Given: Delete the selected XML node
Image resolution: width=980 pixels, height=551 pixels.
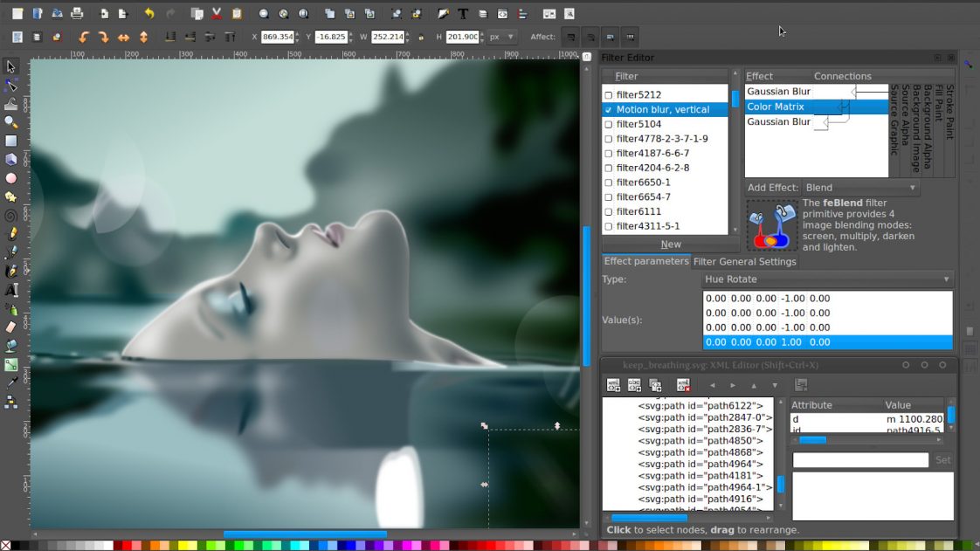Looking at the screenshot, I should tap(682, 384).
